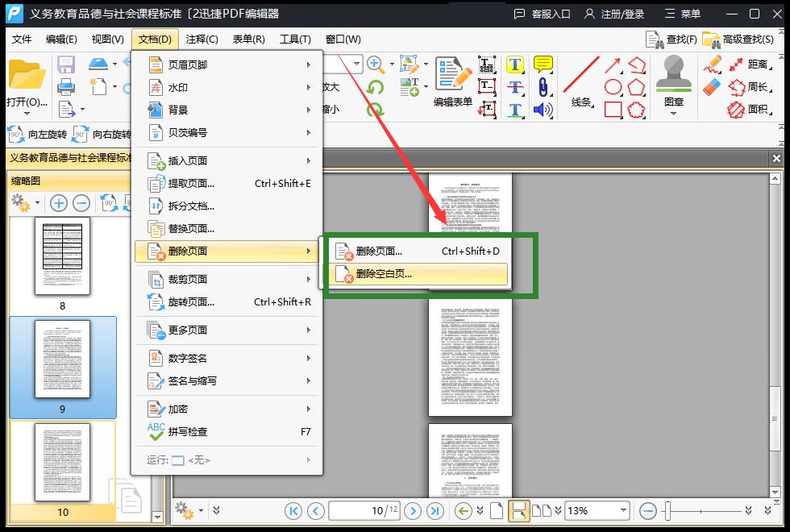The image size is (790, 532).
Task: Jump to first page in navigation bar
Action: coord(293,510)
